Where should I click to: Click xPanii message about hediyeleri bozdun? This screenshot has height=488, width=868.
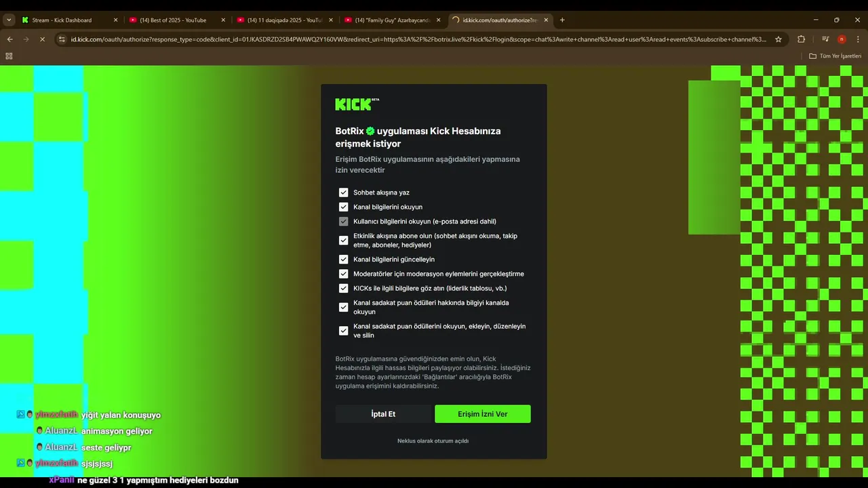[x=158, y=480]
